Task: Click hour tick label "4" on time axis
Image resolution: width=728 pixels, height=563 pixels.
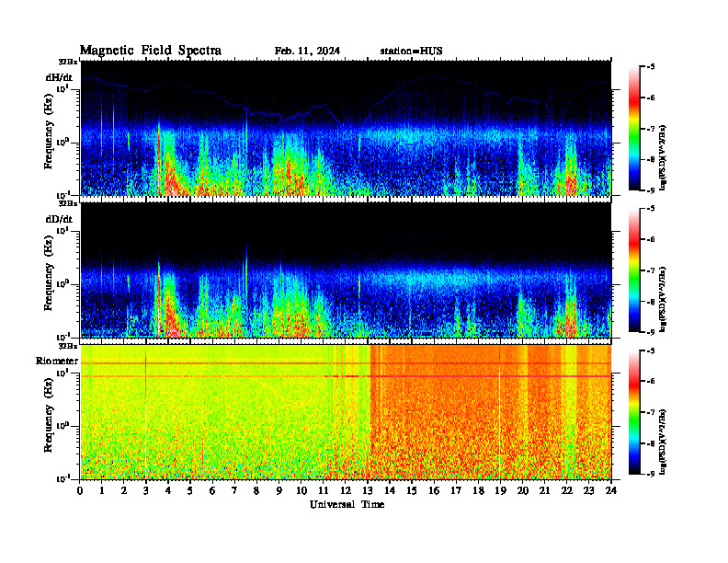Action: (x=168, y=491)
